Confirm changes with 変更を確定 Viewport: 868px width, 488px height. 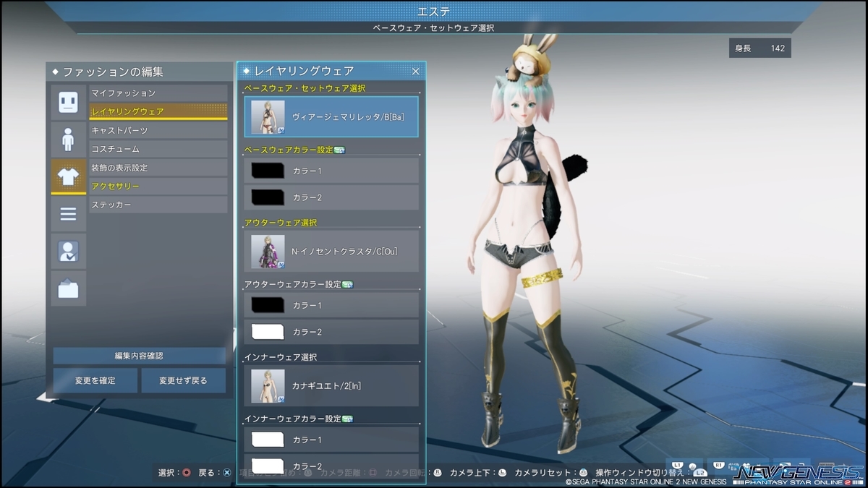pyautogui.click(x=95, y=380)
